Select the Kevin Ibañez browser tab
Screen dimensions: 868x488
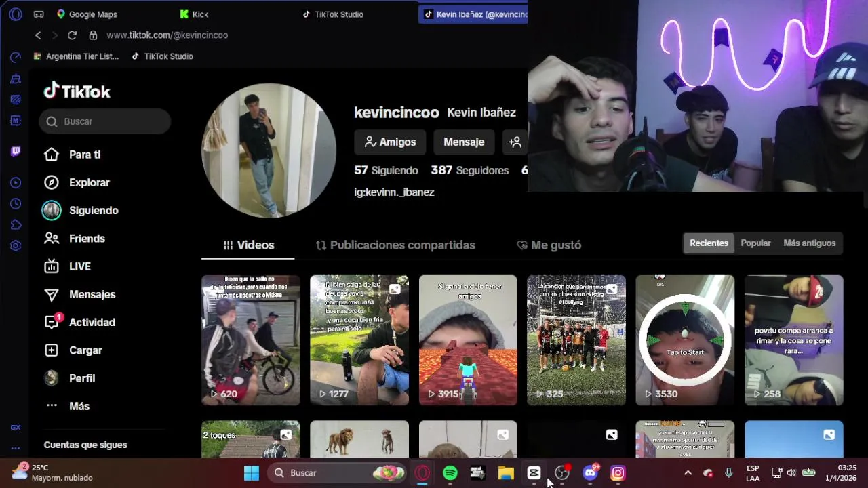473,14
